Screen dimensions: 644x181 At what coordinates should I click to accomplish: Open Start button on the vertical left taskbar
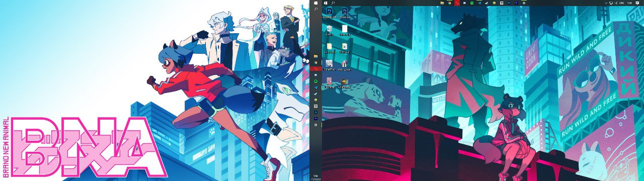315,3
